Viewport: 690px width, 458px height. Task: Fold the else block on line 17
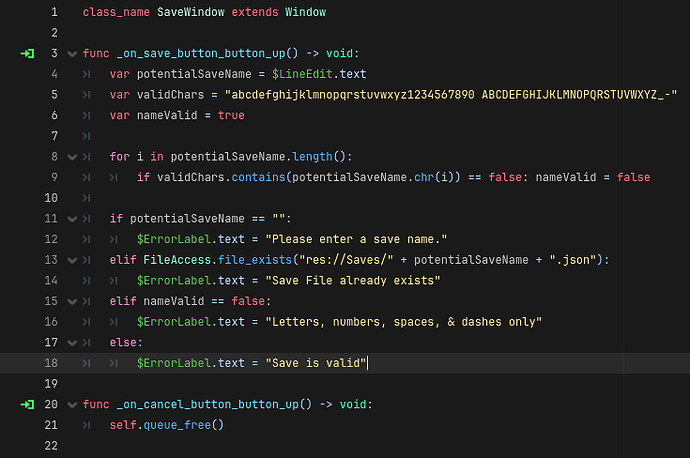click(x=72, y=343)
